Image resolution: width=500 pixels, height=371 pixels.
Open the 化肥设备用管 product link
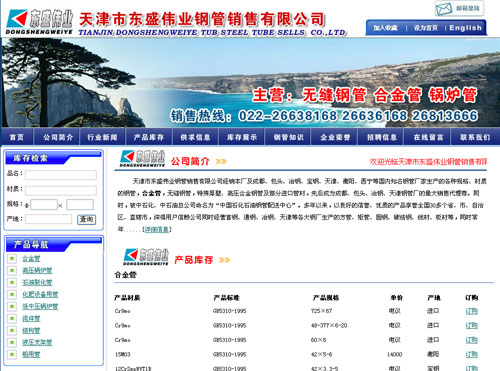(40, 294)
